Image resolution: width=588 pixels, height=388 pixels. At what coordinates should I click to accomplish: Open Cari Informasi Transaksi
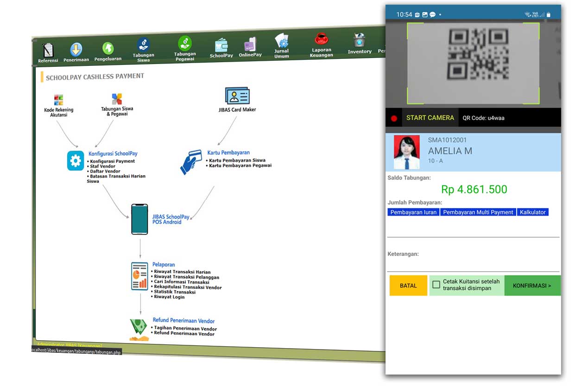[x=181, y=282]
